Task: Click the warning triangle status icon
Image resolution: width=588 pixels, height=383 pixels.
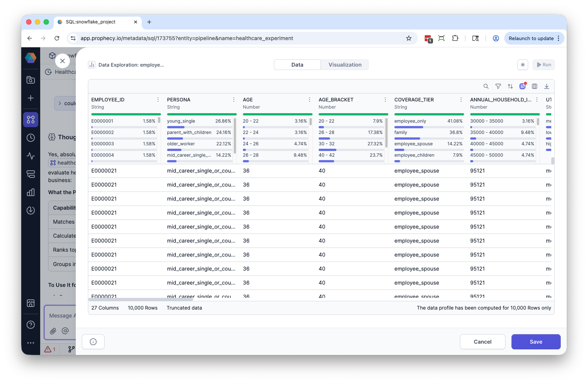Action: (x=48, y=349)
